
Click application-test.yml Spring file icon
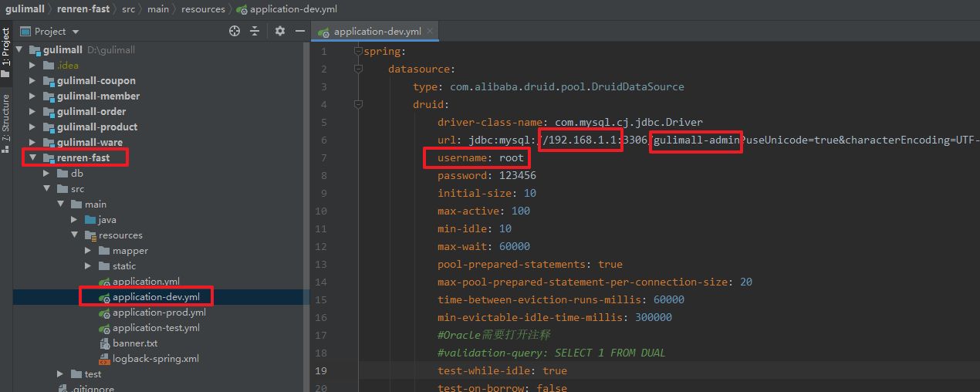(x=104, y=328)
